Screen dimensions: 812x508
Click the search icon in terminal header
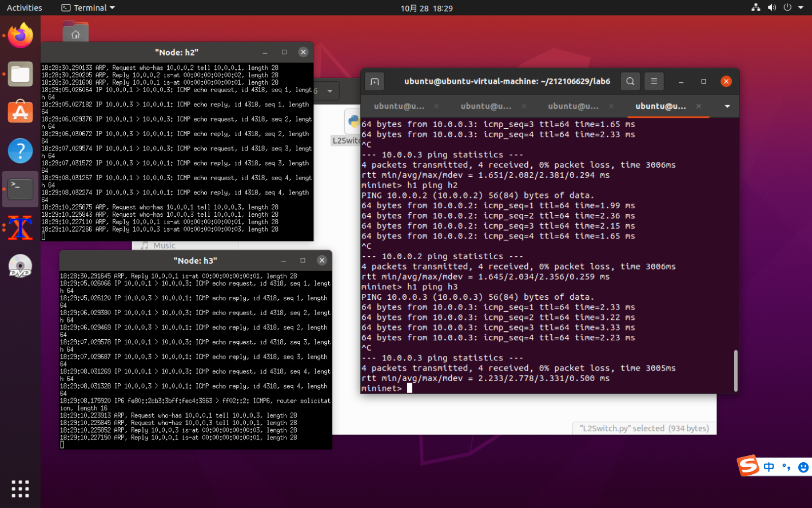630,81
